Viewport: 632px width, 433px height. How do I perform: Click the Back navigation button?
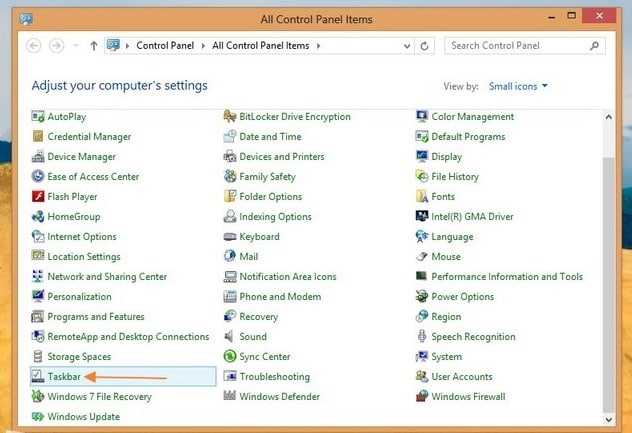pos(34,46)
